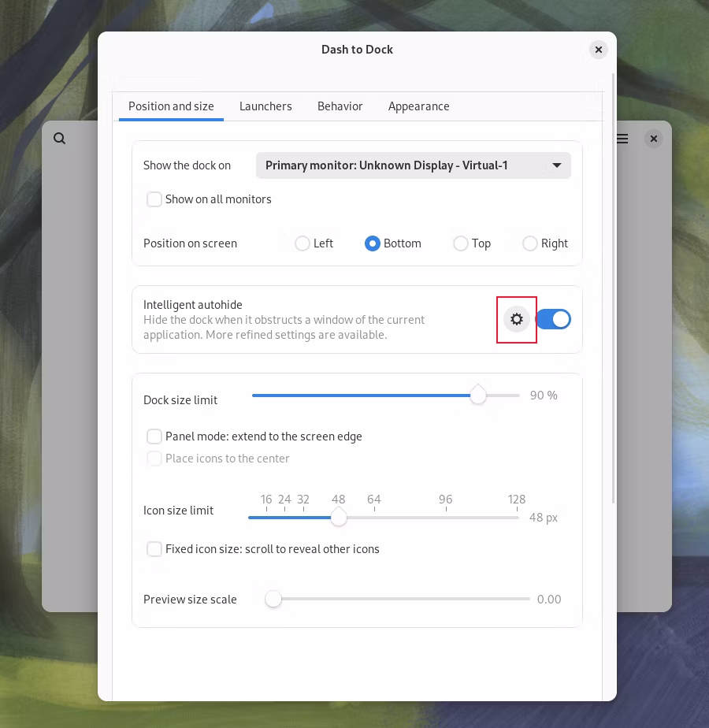This screenshot has width=709, height=728.
Task: Disable the Intelligent autohide switch
Action: click(553, 319)
